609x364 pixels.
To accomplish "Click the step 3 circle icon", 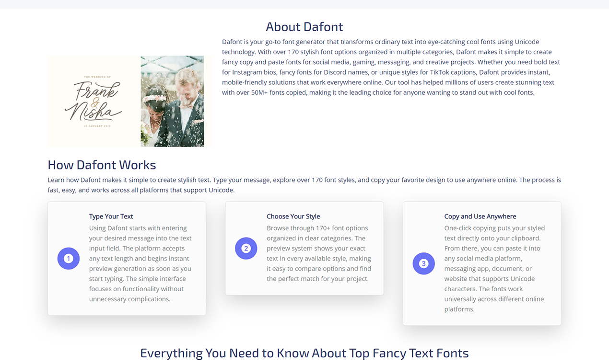I will 423,263.
